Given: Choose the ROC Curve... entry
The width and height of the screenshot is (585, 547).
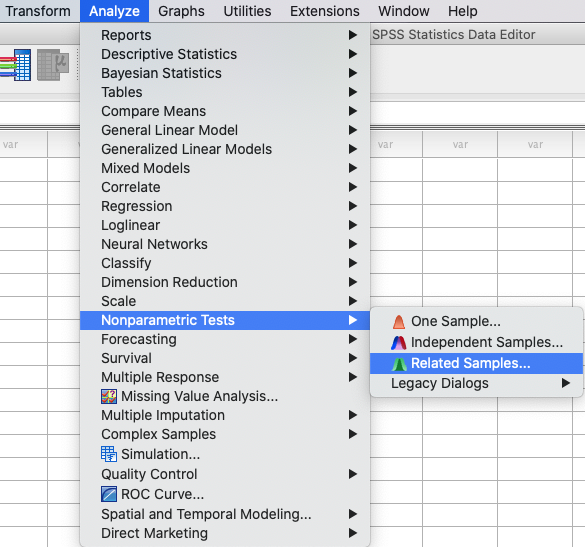Looking at the screenshot, I should coord(225,494).
